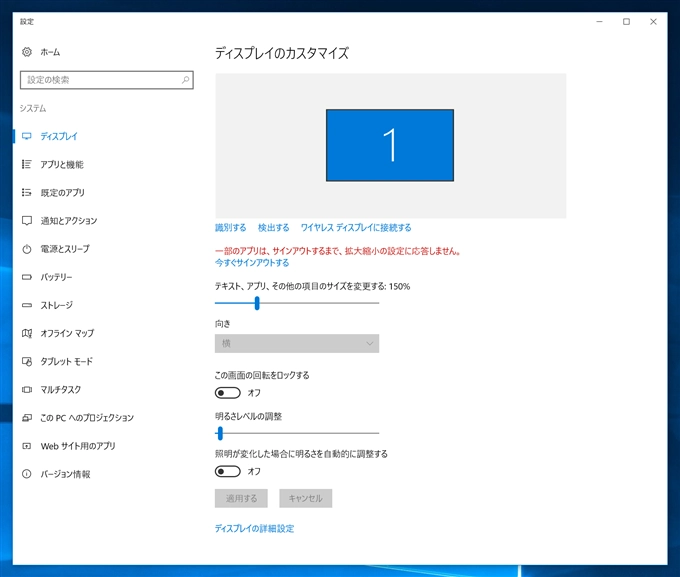The width and height of the screenshot is (680, 577).
Task: Open この PC へのプロジェクション page
Action: point(87,418)
